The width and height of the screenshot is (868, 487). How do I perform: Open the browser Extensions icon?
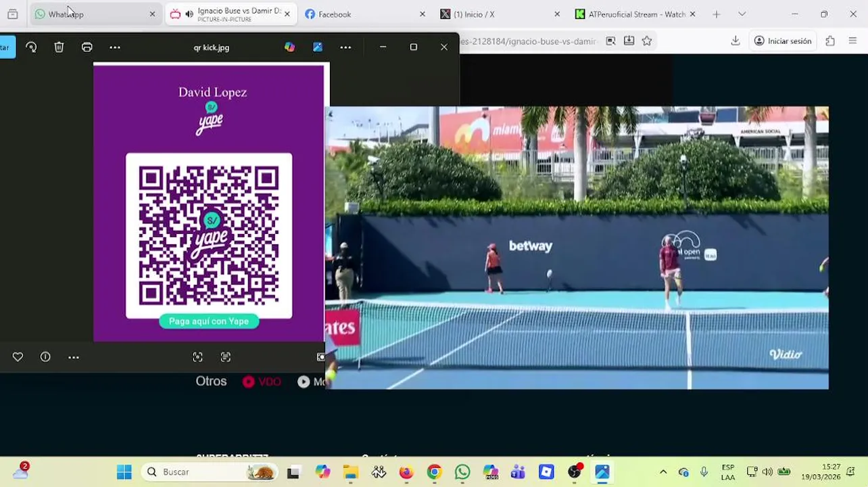pos(830,41)
